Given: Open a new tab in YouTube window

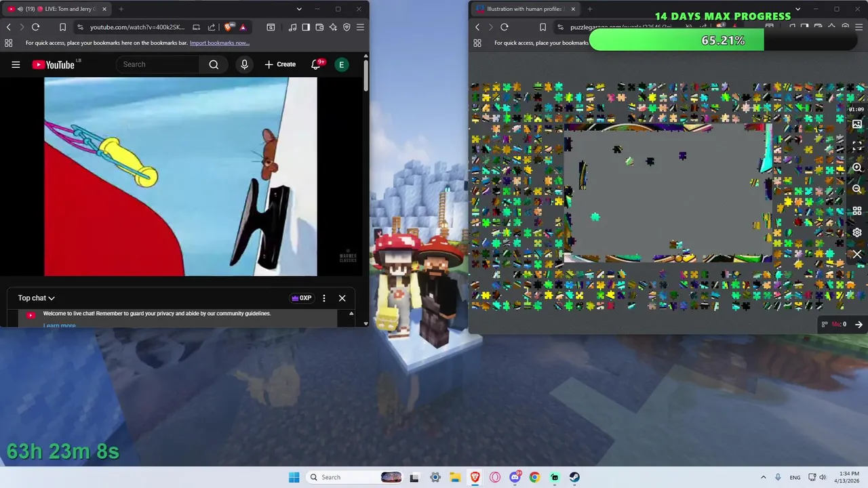Looking at the screenshot, I should click(121, 9).
